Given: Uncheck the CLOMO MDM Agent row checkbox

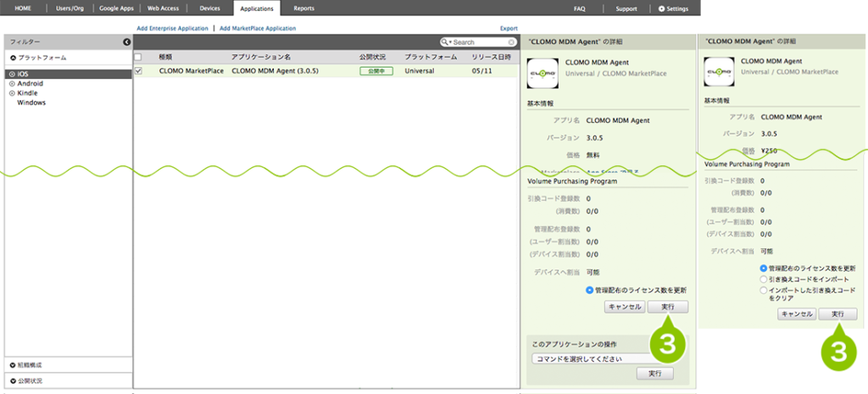Looking at the screenshot, I should coord(138,71).
